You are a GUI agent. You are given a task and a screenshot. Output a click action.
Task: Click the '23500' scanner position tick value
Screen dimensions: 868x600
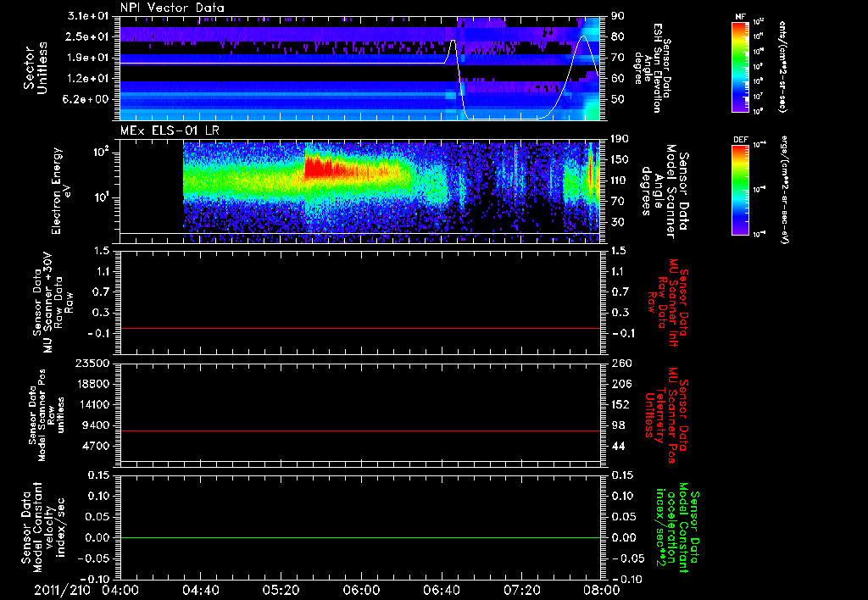(92, 363)
